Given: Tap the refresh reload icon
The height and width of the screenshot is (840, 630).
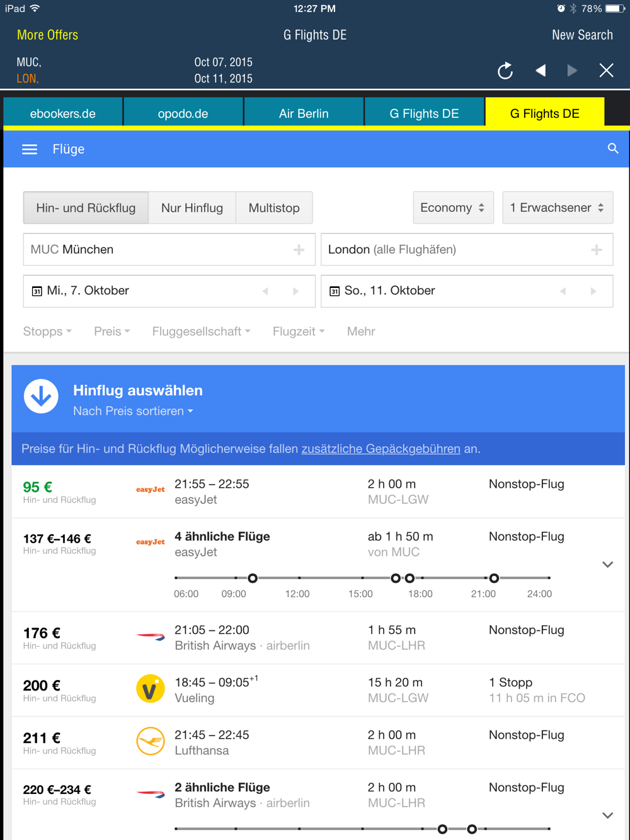Looking at the screenshot, I should point(505,71).
